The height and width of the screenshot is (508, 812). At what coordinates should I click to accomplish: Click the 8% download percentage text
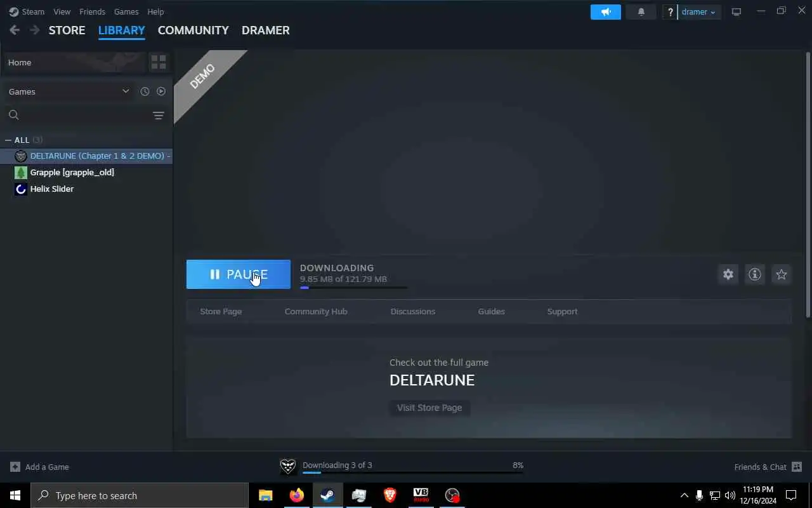pyautogui.click(x=518, y=465)
